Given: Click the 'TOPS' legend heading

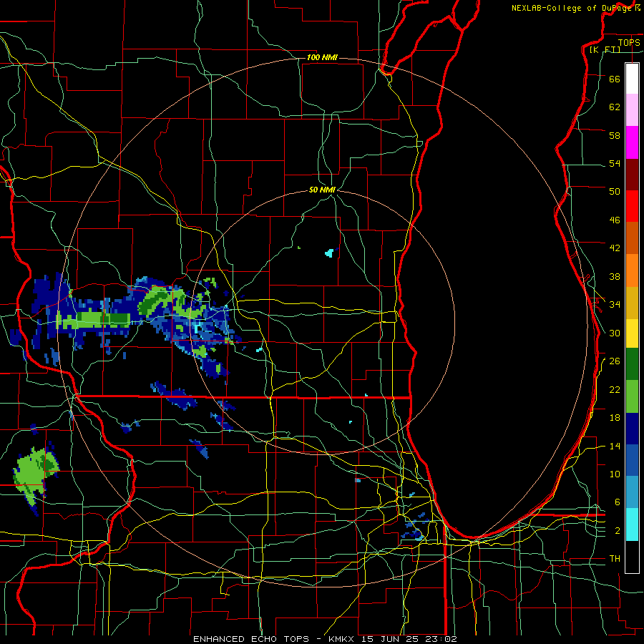Looking at the screenshot, I should point(629,42).
